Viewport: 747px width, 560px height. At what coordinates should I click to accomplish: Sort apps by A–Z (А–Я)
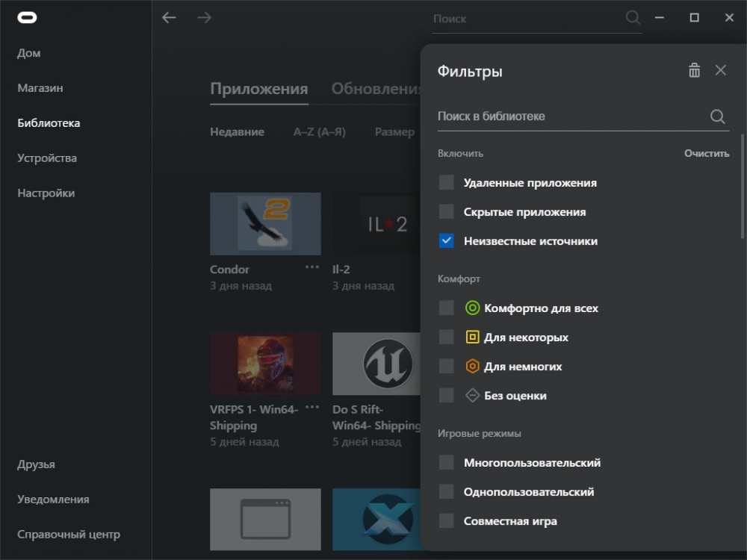click(319, 132)
